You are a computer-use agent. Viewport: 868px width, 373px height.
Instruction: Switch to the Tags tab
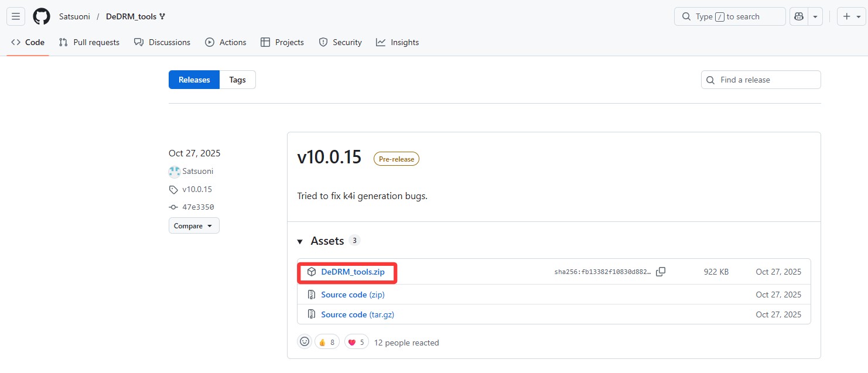237,80
